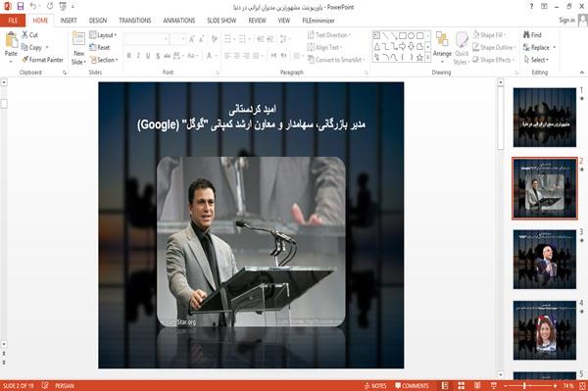The height and width of the screenshot is (391, 588).
Task: Switch to the DESIGN tab
Action: point(98,21)
